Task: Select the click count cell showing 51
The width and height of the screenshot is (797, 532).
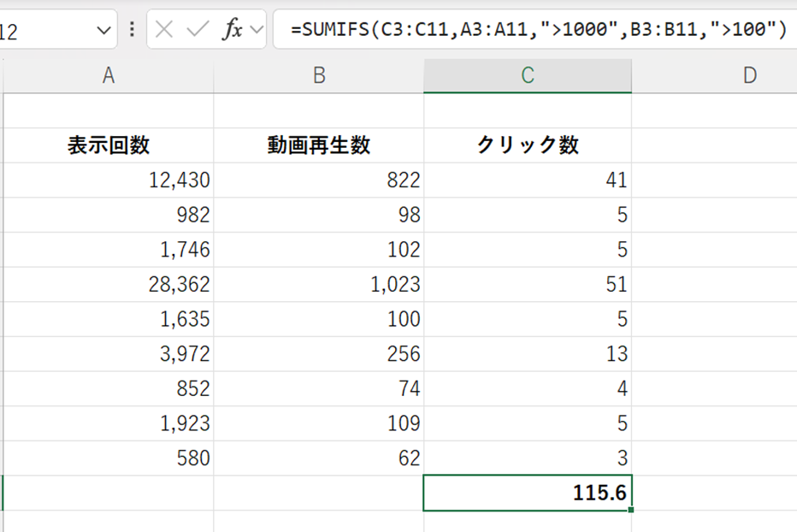Action: [x=528, y=284]
